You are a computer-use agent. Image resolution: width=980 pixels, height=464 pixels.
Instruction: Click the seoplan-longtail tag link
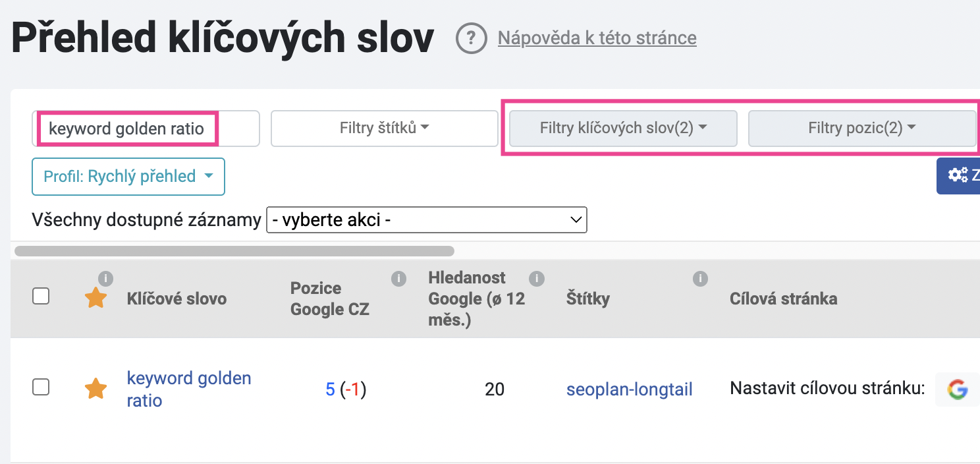pos(629,390)
